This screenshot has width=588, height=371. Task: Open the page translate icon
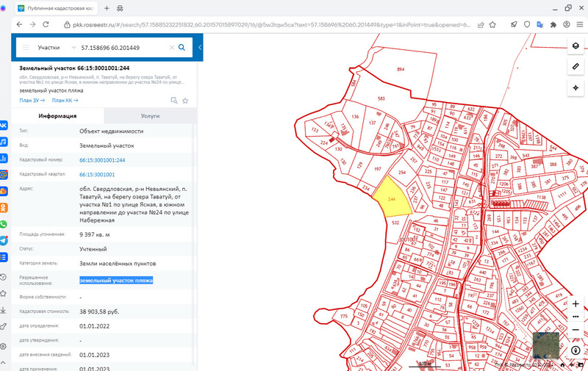click(x=540, y=24)
